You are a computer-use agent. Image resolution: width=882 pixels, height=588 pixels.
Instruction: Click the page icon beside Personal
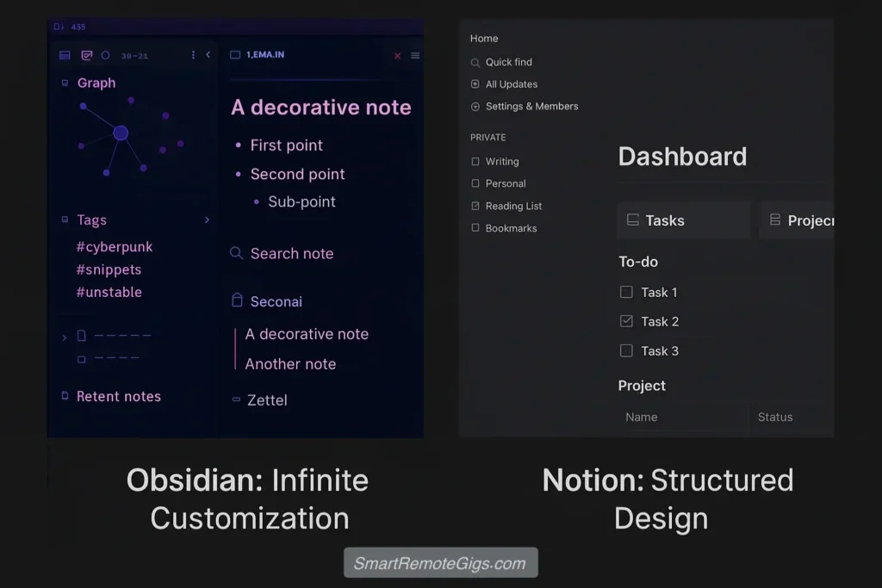click(475, 183)
